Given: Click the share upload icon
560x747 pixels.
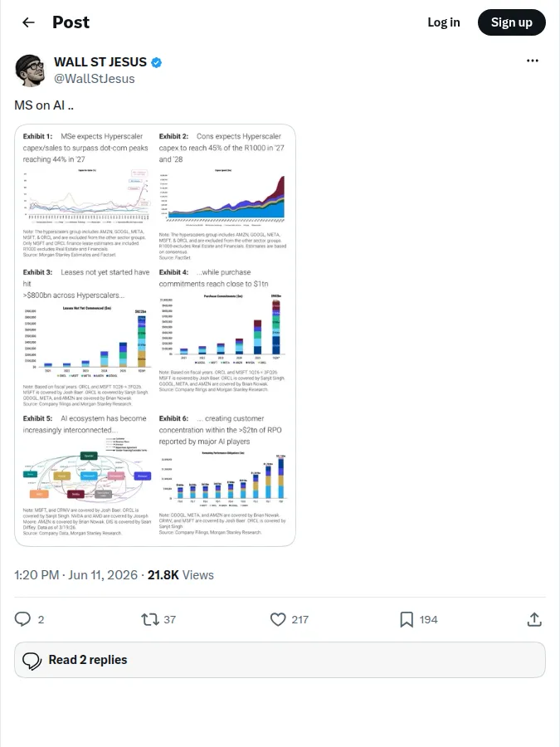Looking at the screenshot, I should pos(534,619).
